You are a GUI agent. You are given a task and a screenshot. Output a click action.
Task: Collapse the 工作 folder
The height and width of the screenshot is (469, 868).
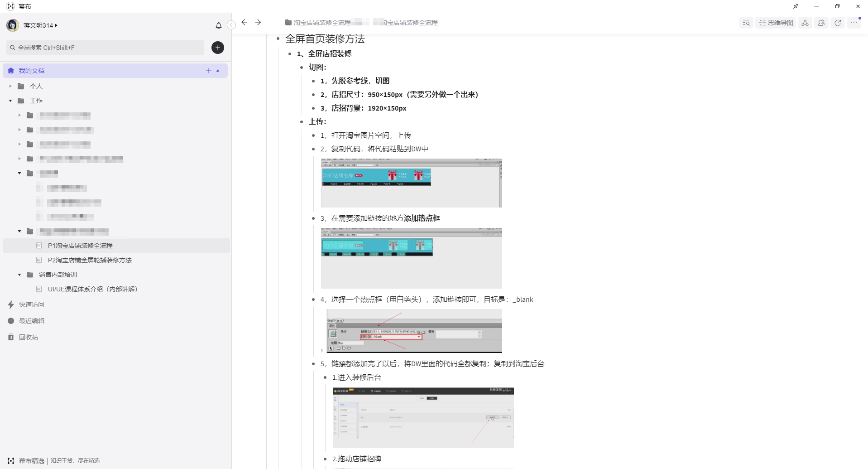pos(10,101)
